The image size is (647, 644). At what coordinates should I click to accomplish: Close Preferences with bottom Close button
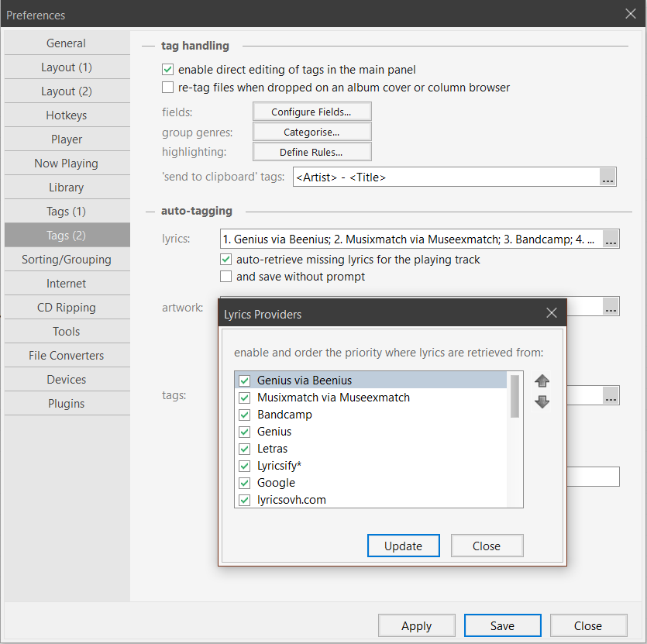coord(588,626)
